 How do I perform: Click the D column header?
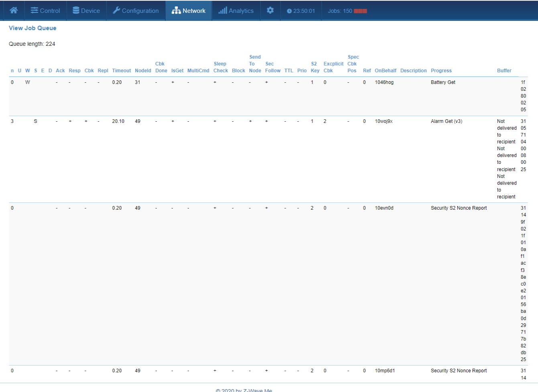(50, 71)
